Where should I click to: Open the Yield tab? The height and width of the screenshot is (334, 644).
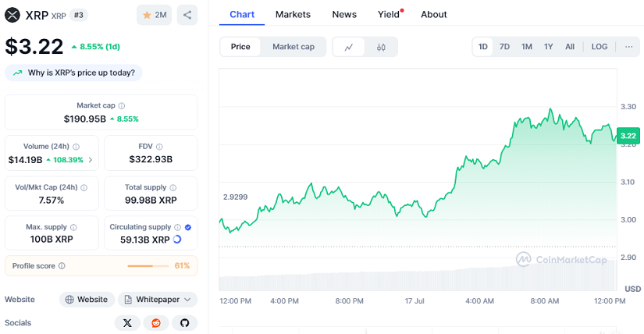[390, 14]
